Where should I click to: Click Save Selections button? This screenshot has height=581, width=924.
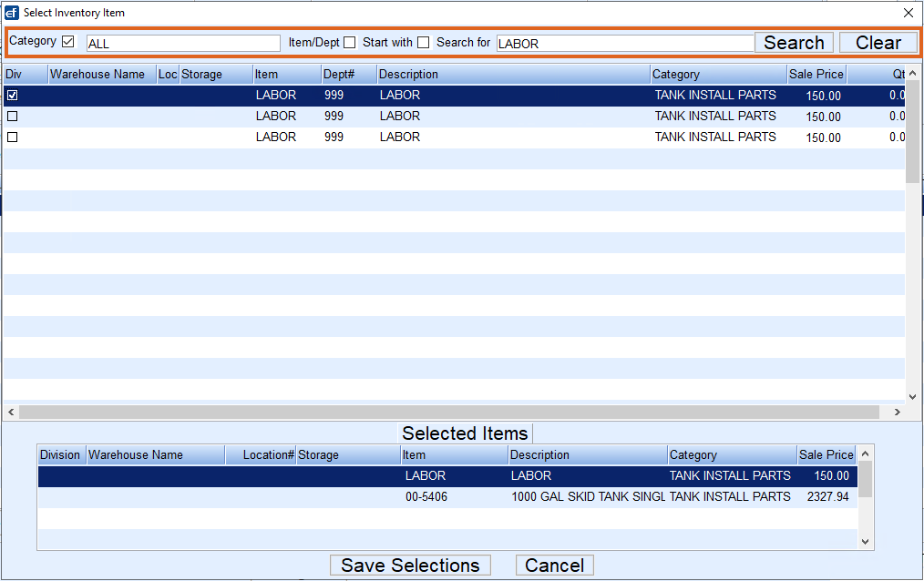coord(410,566)
